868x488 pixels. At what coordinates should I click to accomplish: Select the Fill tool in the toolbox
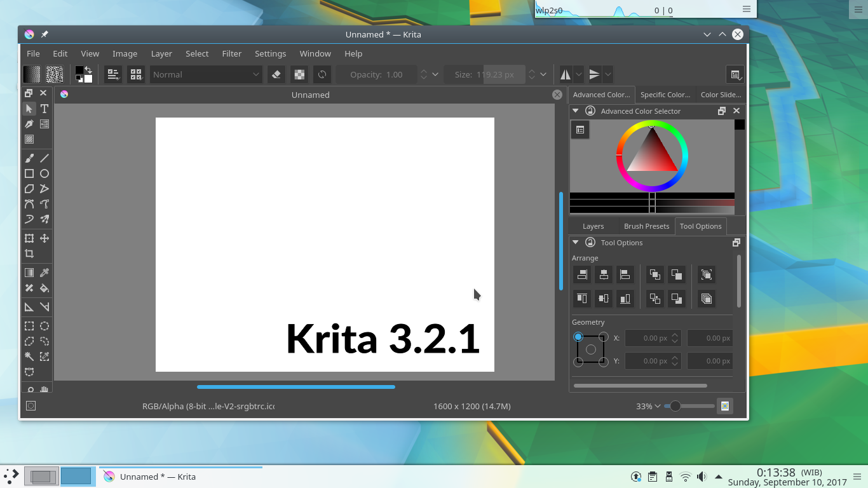[x=44, y=288]
